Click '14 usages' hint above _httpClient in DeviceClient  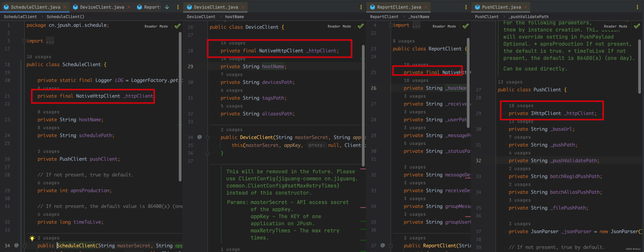233,43
